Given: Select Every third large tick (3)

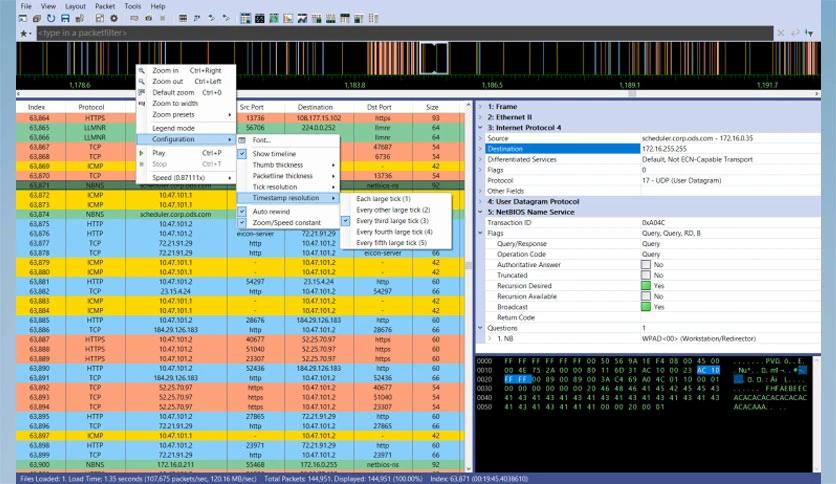Looking at the screenshot, I should coord(396,221).
